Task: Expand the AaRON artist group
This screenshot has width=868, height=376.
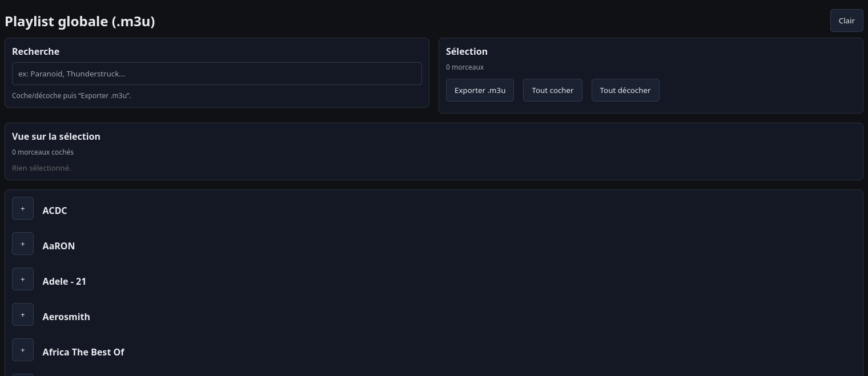Action: pos(23,244)
